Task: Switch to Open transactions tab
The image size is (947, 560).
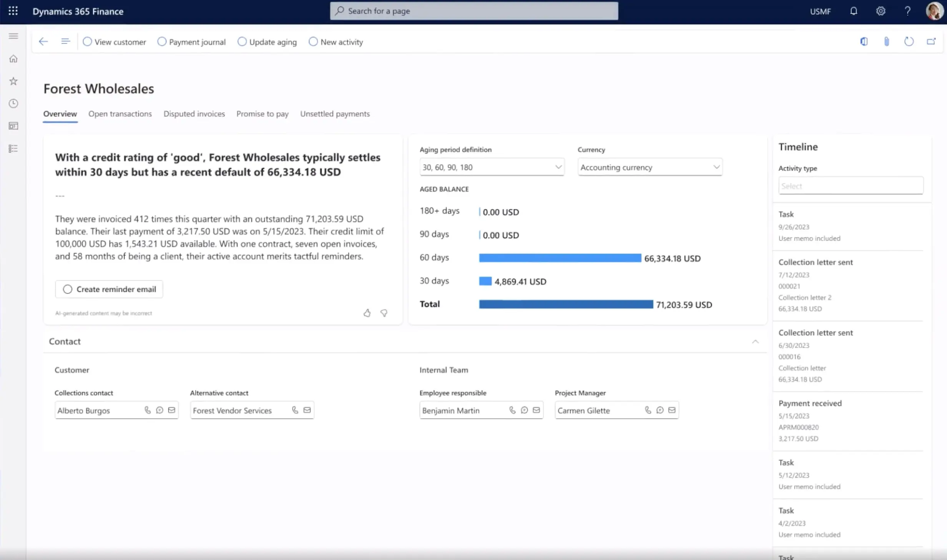Action: tap(120, 114)
